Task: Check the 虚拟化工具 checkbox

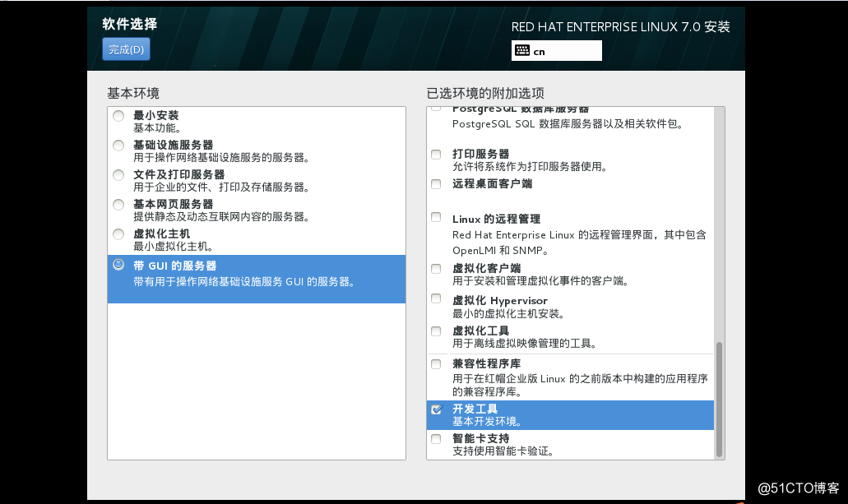Action: [436, 331]
